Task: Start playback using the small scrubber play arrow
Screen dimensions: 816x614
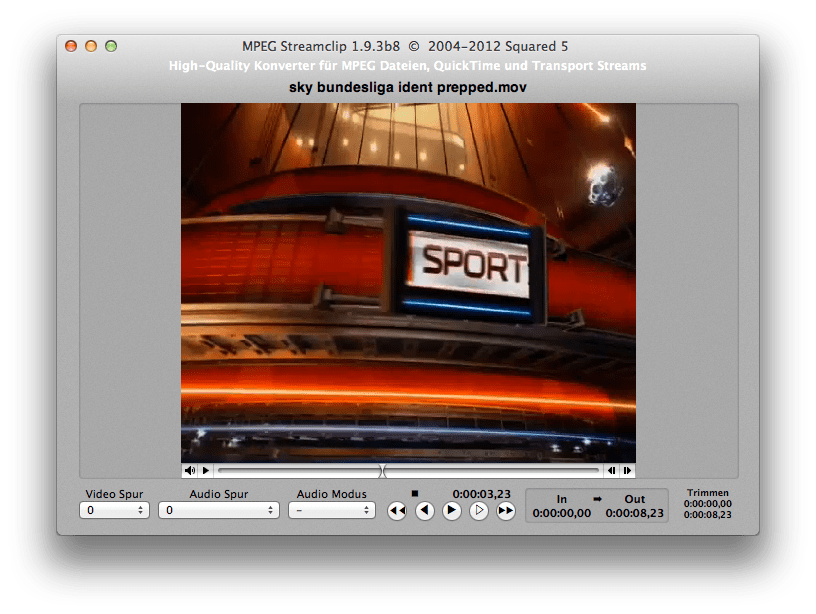Action: tap(206, 470)
